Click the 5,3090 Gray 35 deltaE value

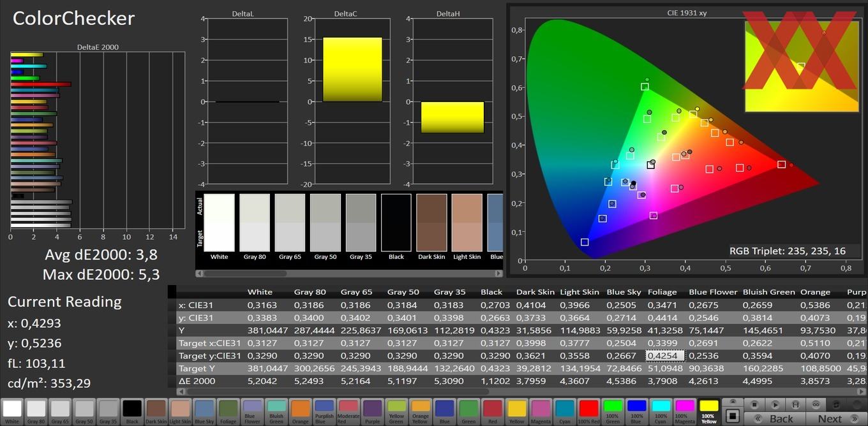449,381
